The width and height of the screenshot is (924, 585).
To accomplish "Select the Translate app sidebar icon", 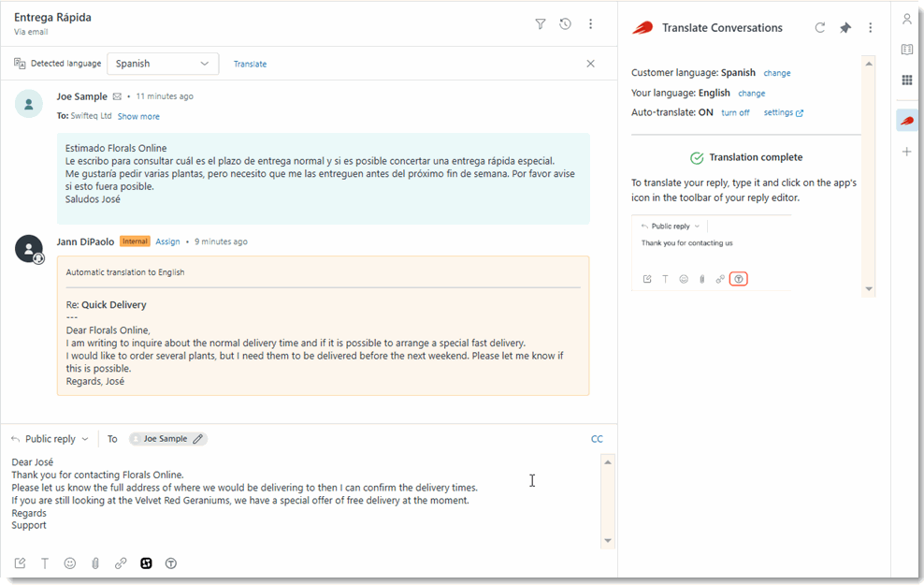I will [x=907, y=121].
